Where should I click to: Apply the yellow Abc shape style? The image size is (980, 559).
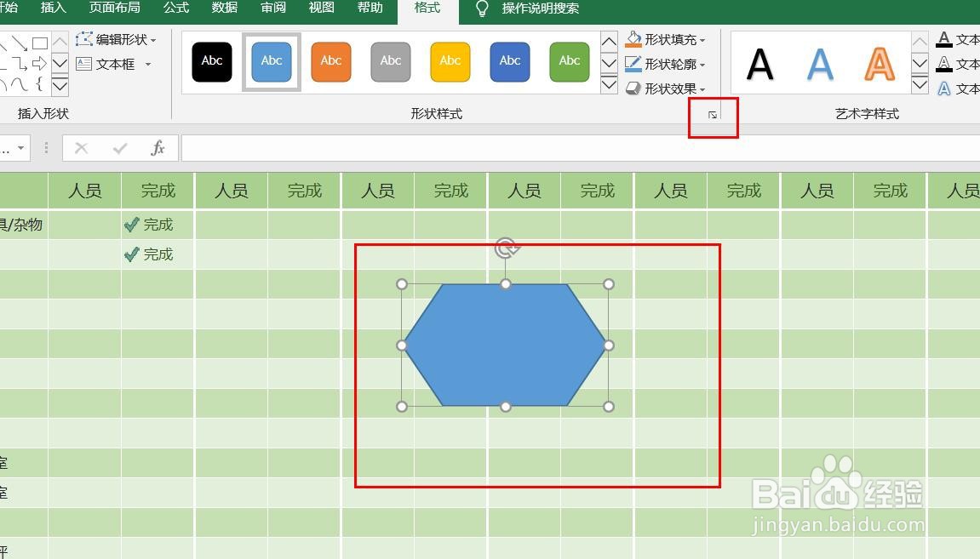click(x=450, y=61)
